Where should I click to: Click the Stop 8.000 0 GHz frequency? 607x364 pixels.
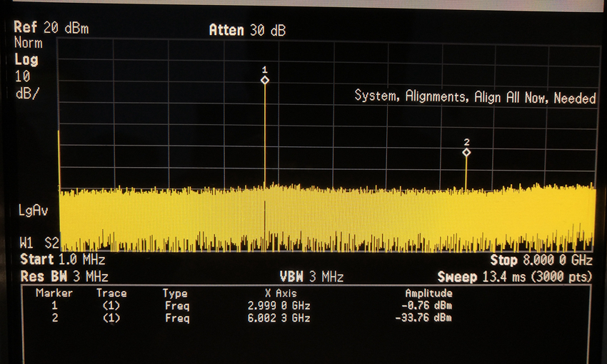click(542, 261)
